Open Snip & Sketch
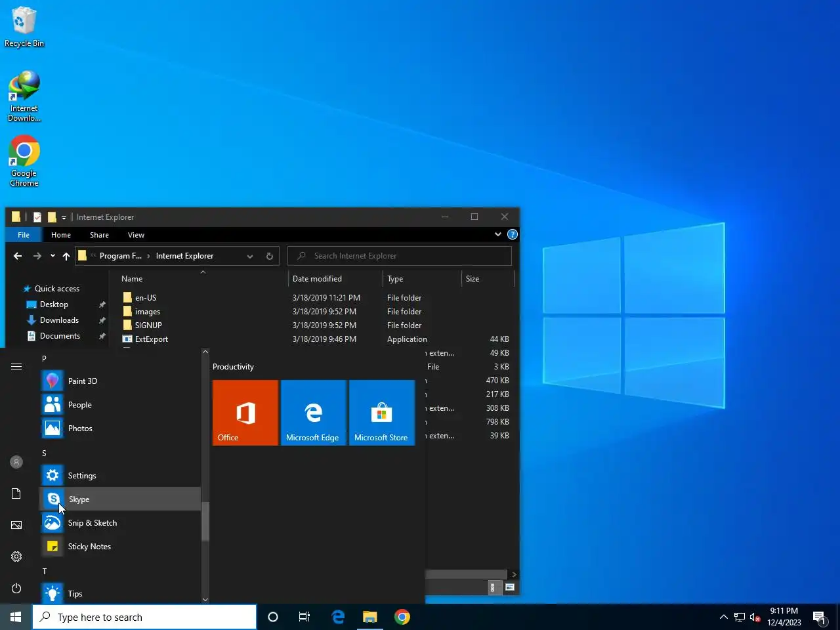Image resolution: width=840 pixels, height=630 pixels. tap(120, 523)
